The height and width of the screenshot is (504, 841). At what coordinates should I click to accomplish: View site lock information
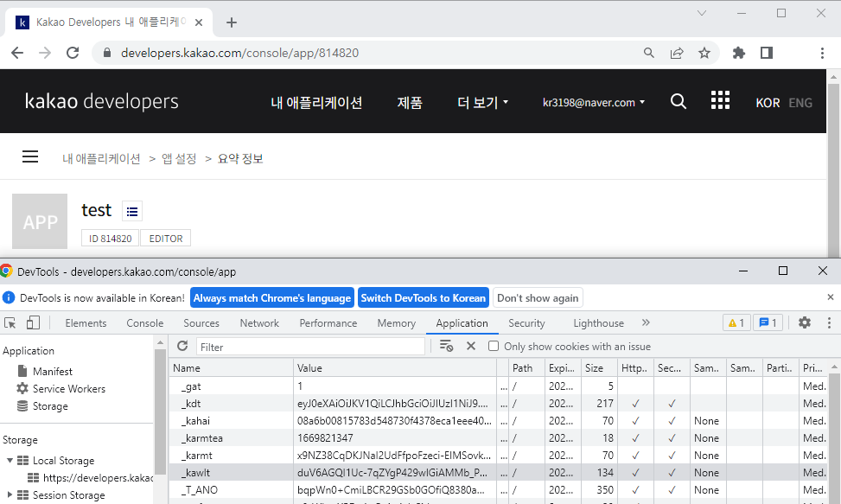coord(106,53)
